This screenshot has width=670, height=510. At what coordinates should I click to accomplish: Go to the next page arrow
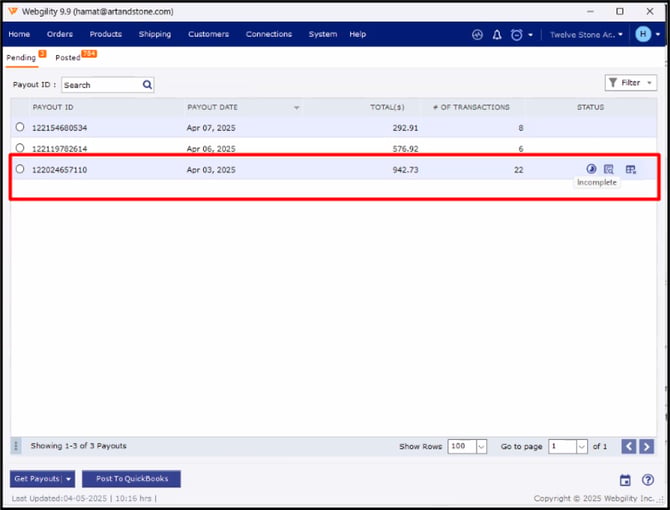646,446
